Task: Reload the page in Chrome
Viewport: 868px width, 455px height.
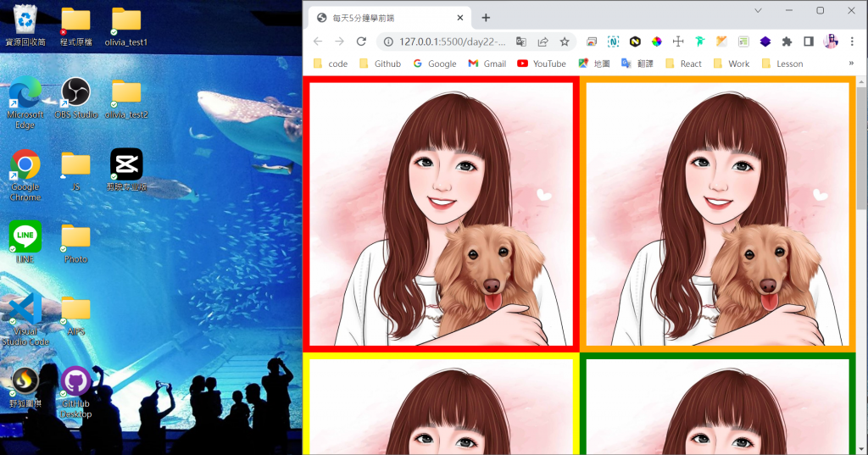Action: click(x=361, y=42)
